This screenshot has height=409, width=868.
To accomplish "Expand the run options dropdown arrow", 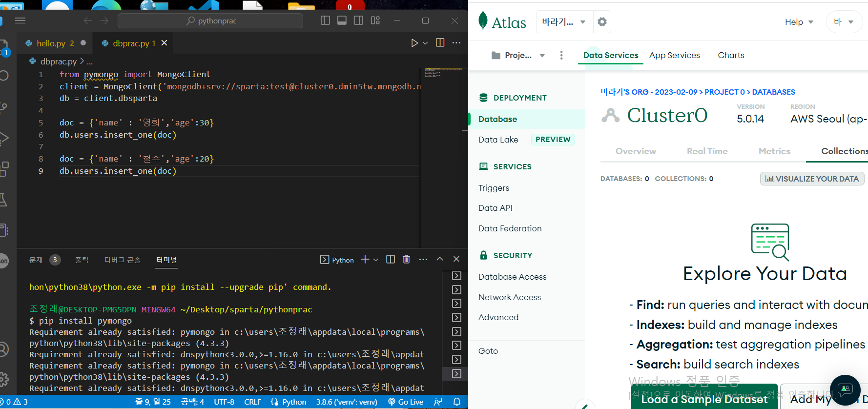I will [x=425, y=43].
